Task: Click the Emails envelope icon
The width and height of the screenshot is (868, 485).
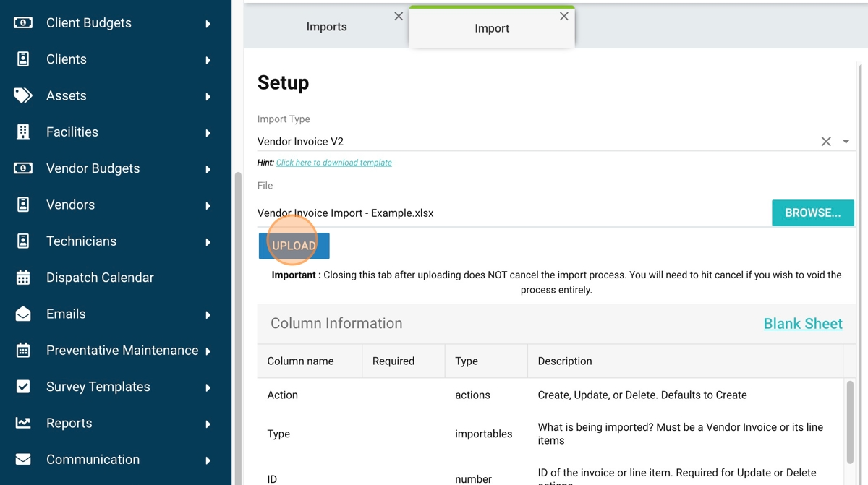Action: [x=23, y=314]
